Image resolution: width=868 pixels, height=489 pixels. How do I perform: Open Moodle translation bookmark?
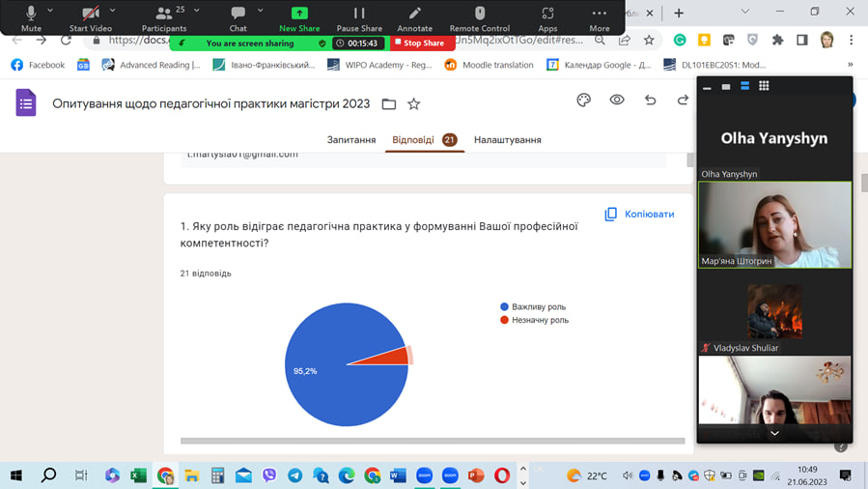pos(489,65)
